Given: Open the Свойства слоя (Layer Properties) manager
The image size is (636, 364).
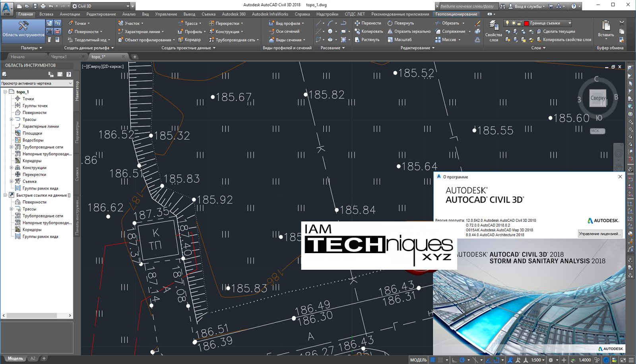Looking at the screenshot, I should (493, 30).
